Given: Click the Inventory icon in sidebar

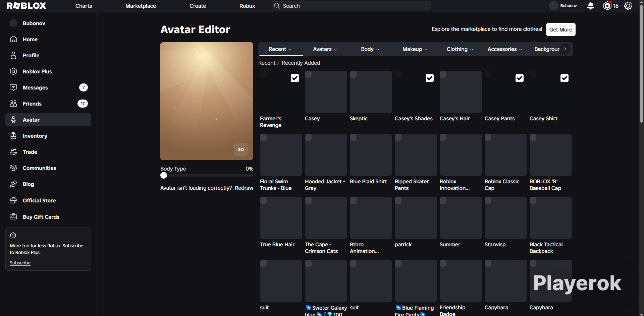Looking at the screenshot, I should (x=13, y=136).
